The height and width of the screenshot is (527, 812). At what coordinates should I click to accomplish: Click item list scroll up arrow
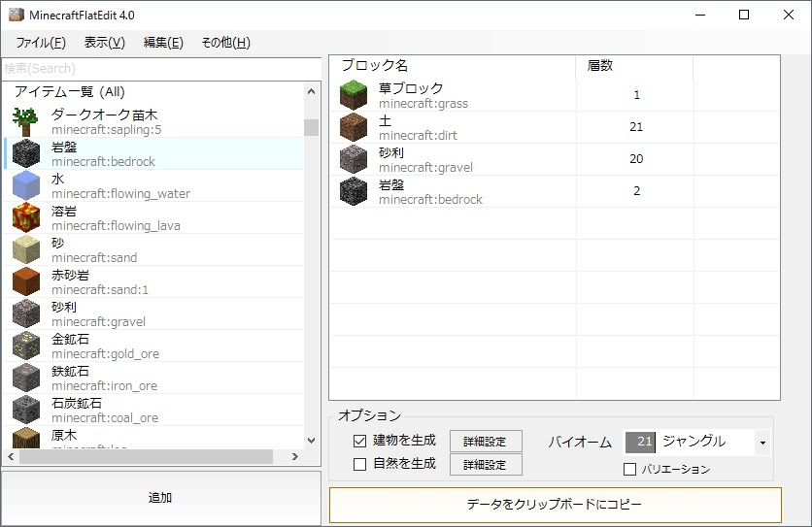click(311, 91)
